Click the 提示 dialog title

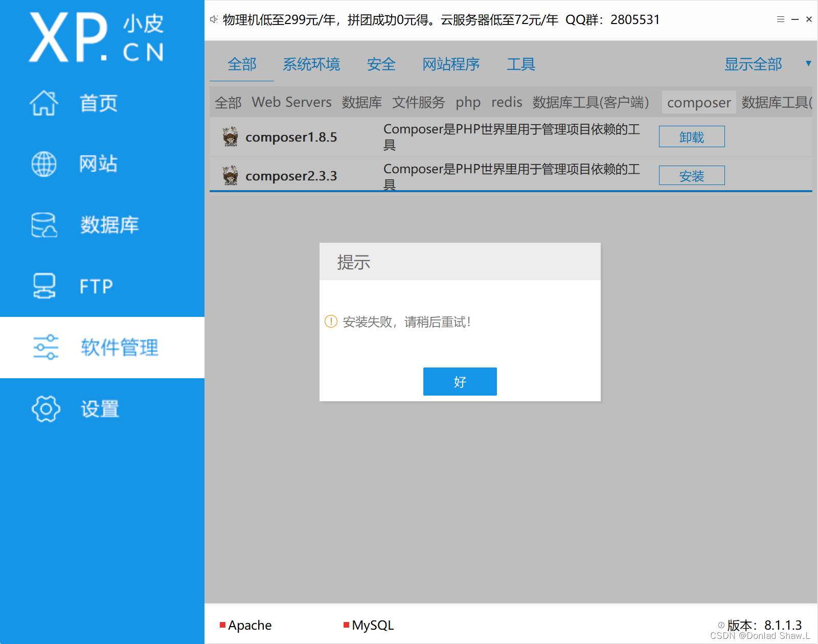[x=353, y=262]
